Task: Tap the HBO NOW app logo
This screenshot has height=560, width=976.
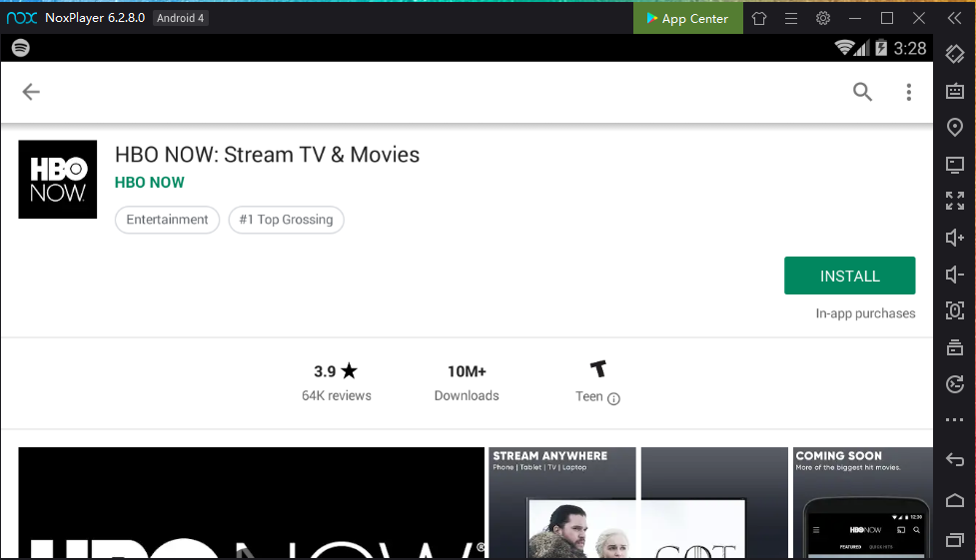Action: pyautogui.click(x=58, y=180)
